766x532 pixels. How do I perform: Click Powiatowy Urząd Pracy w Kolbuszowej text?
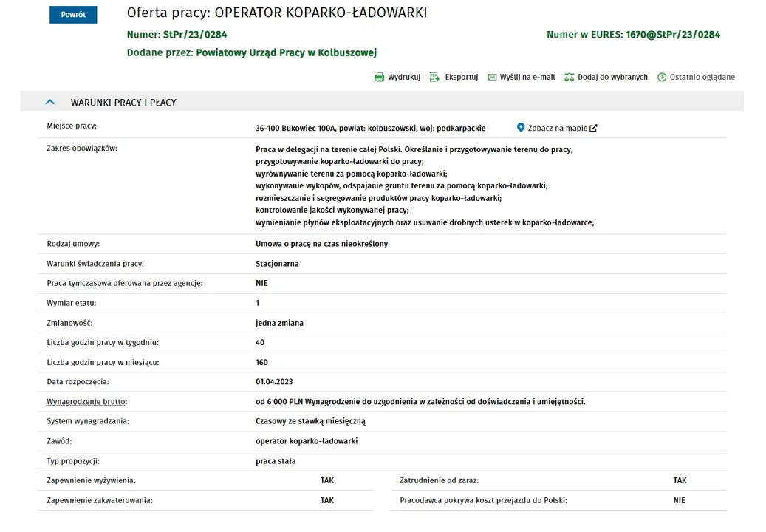(x=287, y=52)
